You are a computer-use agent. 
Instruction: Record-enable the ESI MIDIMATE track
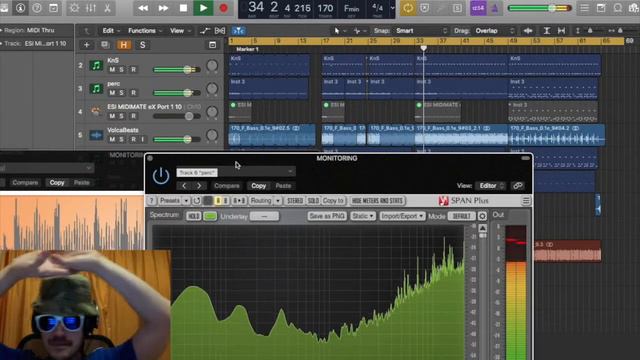[133, 116]
